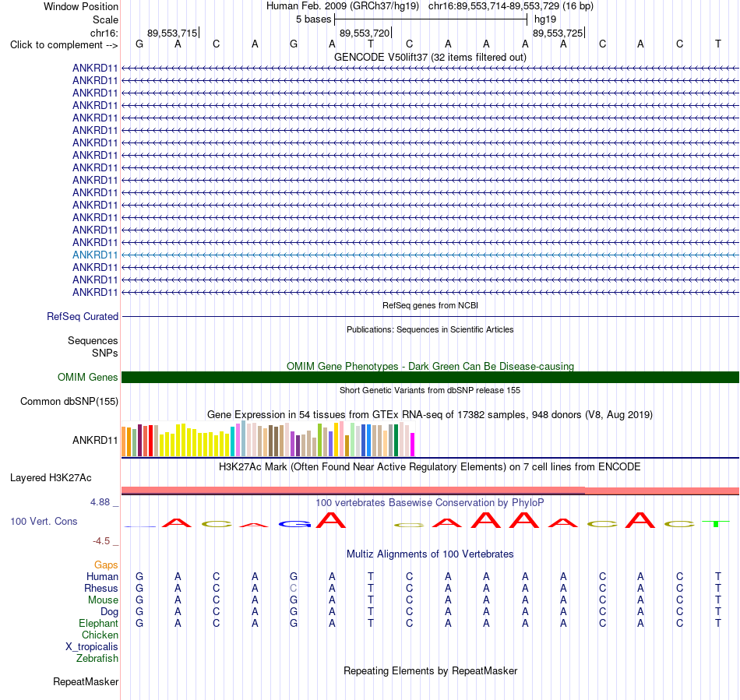This screenshot has height=700, width=740.
Task: Click the chr16: ruler label
Action: 104,33
